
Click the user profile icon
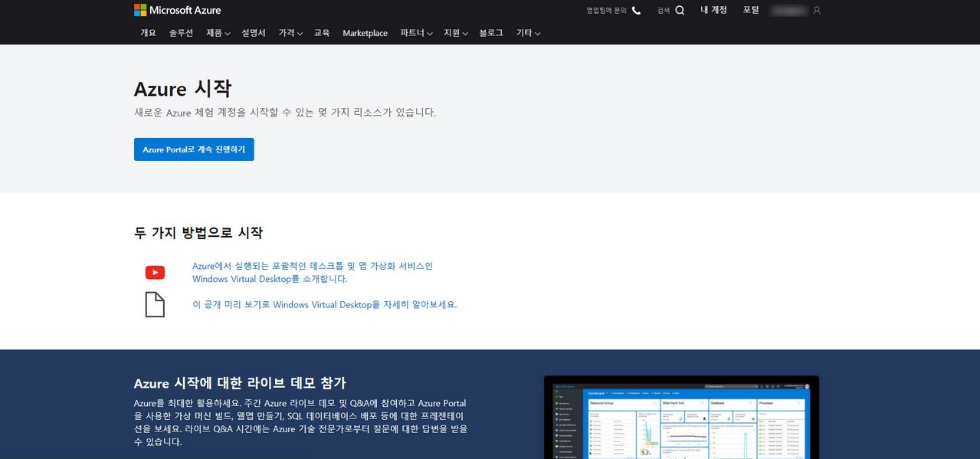click(x=817, y=11)
